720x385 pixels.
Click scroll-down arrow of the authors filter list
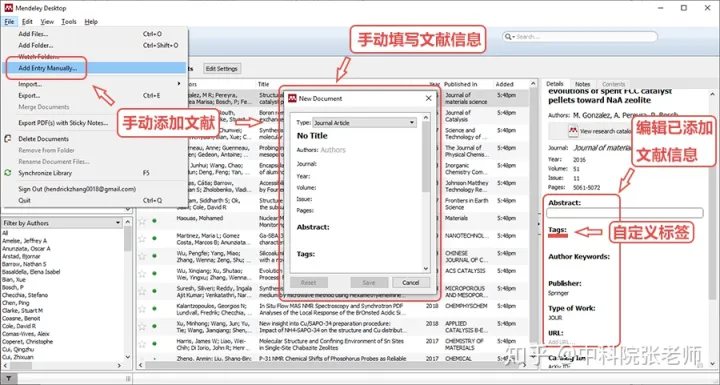point(128,357)
